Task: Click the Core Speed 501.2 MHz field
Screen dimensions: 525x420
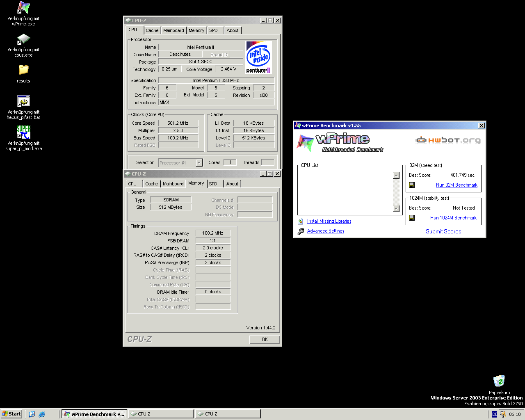Action: tap(178, 123)
